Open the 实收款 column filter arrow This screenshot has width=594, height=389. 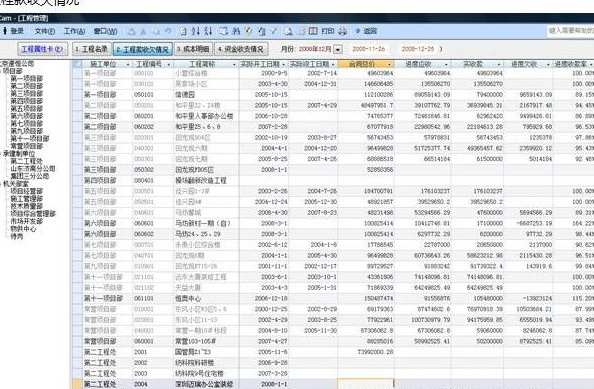(499, 64)
